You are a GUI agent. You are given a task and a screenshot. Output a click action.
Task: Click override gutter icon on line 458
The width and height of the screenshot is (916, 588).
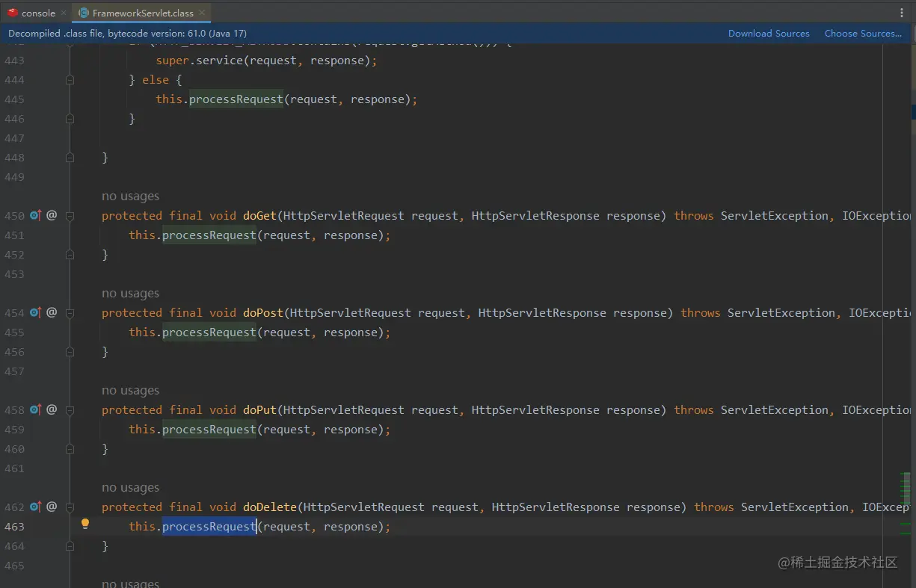point(35,410)
